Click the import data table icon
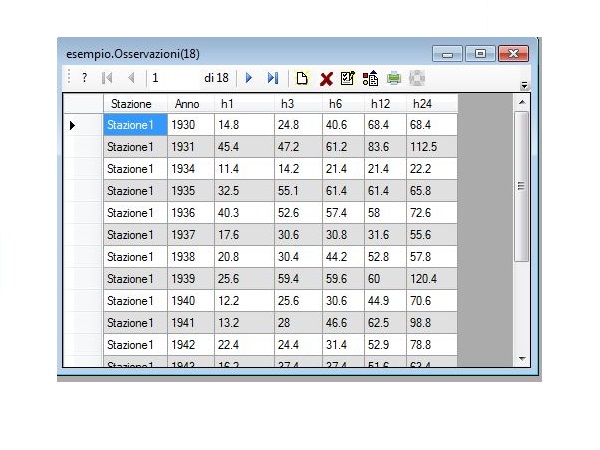The height and width of the screenshot is (450, 600). (x=370, y=78)
